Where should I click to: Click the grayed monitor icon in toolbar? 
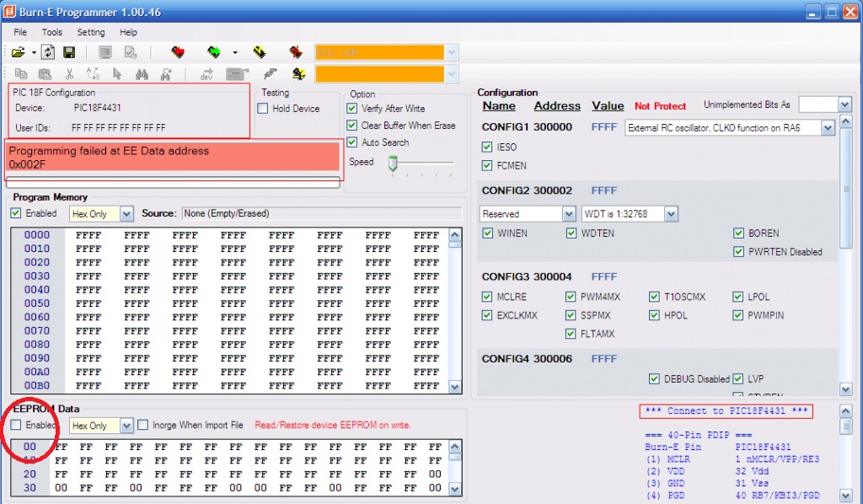(105, 52)
